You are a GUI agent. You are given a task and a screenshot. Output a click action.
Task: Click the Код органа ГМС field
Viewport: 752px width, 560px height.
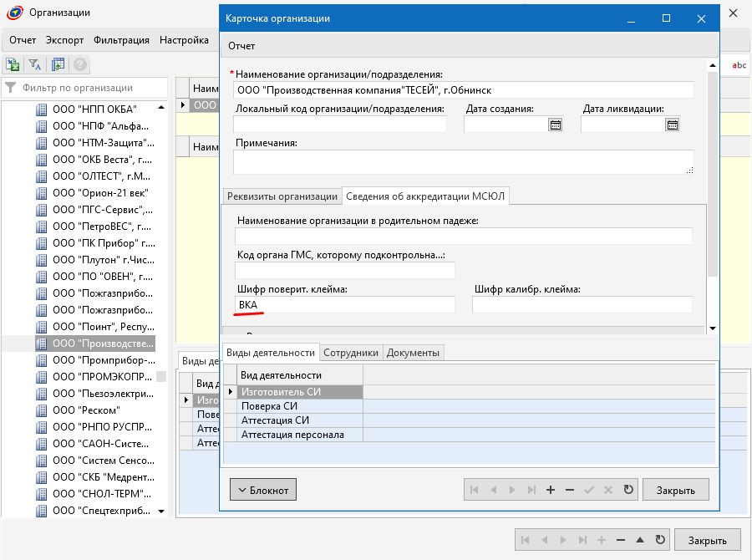[345, 270]
